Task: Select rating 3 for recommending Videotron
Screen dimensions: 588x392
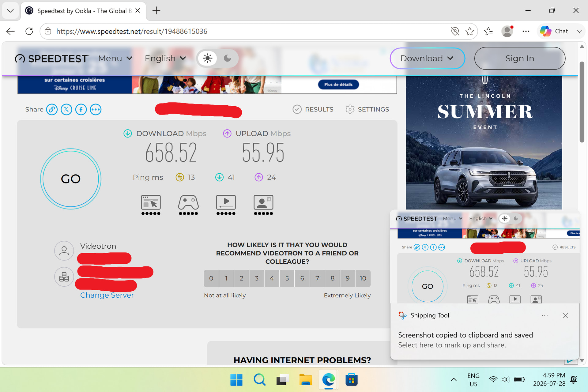Action: (257, 278)
